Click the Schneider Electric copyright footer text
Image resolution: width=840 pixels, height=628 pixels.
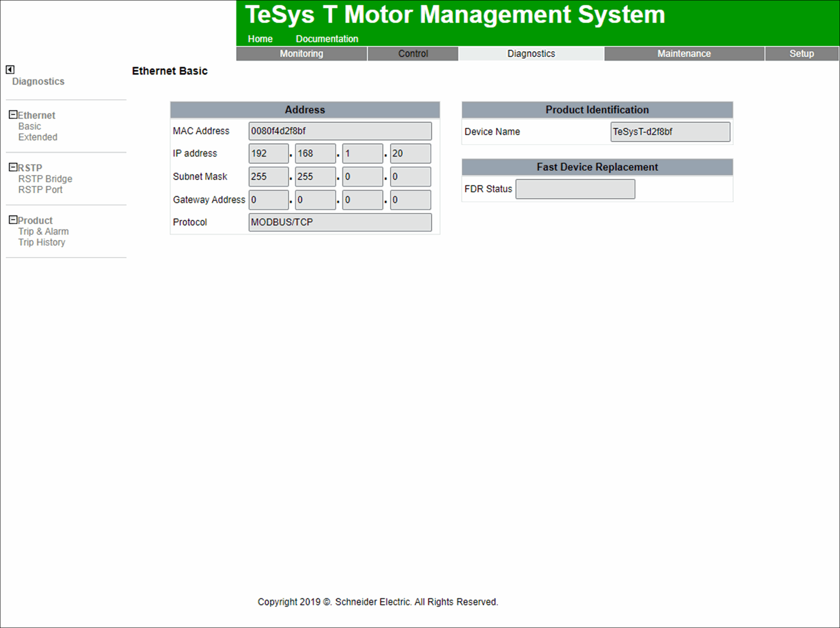(x=378, y=602)
